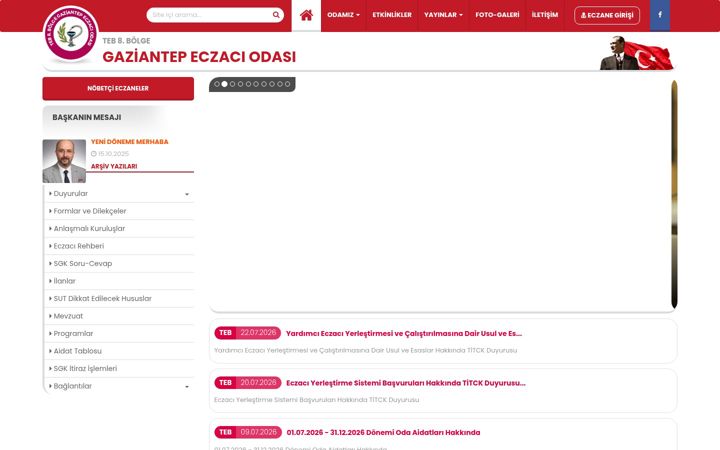Viewport: 720px width, 450px height.
Task: Open Mevzuat in the sidebar
Action: (68, 316)
